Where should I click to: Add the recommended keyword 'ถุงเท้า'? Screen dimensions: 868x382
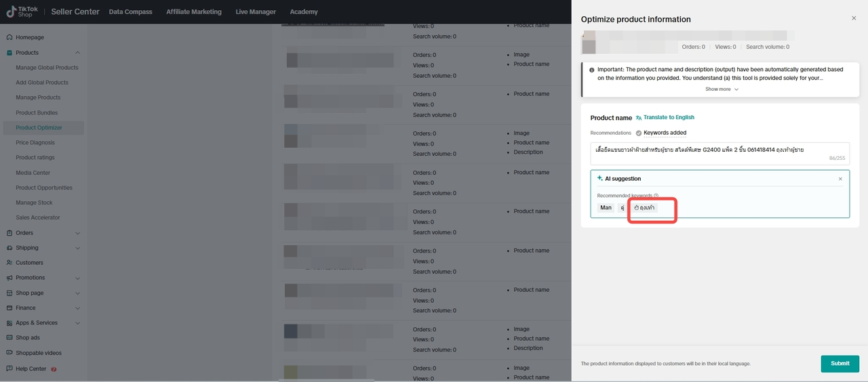(x=644, y=208)
